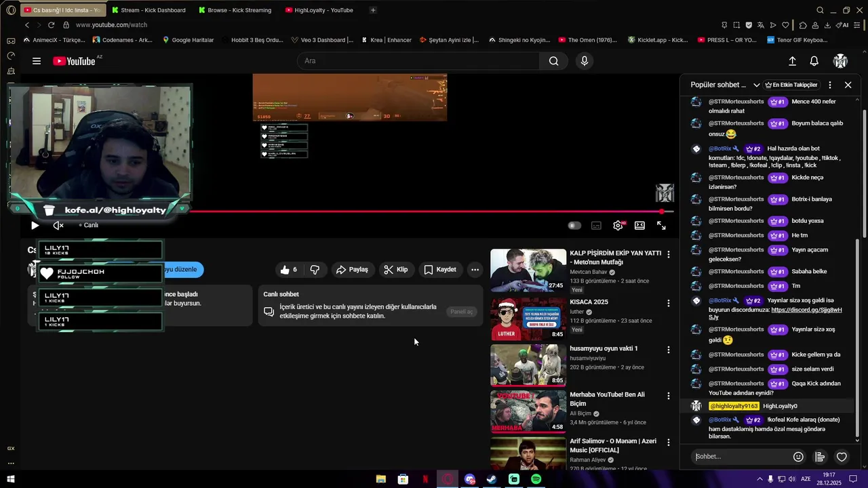Open the Windows Start menu
This screenshot has width=868, height=488.
pos(11,479)
